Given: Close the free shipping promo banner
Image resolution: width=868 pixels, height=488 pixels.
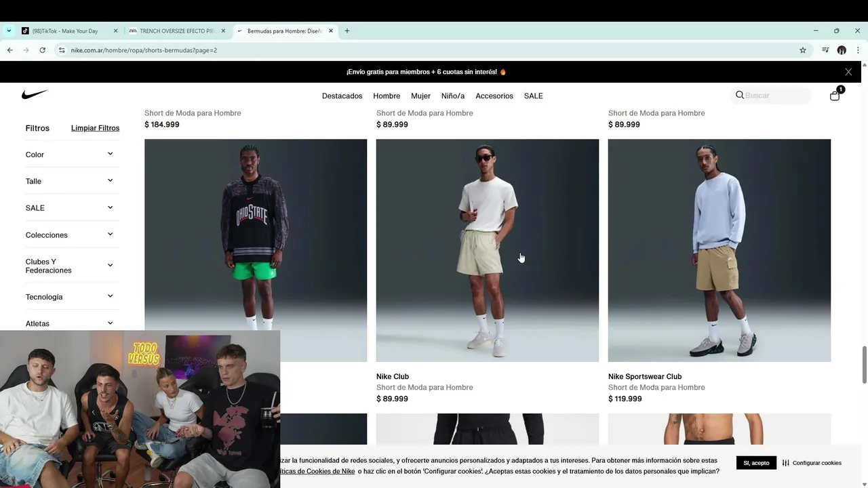Looking at the screenshot, I should (x=848, y=72).
